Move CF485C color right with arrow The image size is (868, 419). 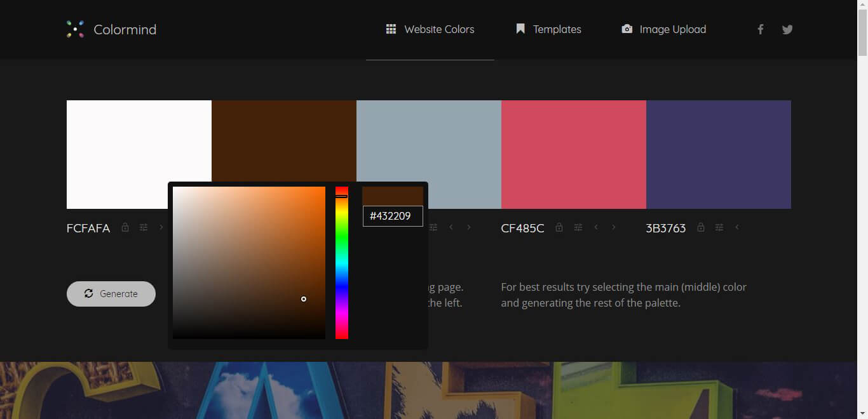[x=614, y=227]
